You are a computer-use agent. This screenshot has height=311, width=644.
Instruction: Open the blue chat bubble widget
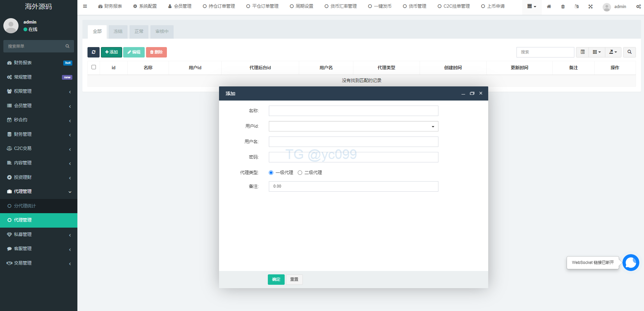(631, 263)
